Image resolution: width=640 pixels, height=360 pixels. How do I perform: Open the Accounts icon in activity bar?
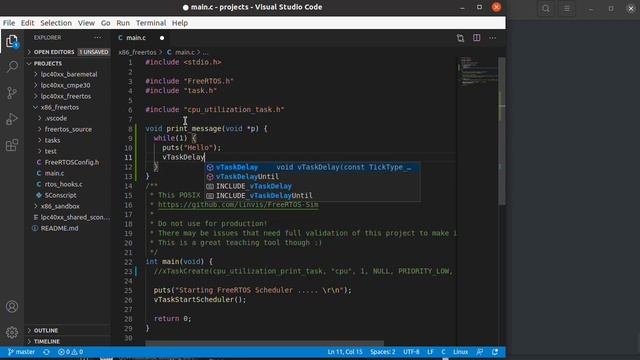(12, 307)
